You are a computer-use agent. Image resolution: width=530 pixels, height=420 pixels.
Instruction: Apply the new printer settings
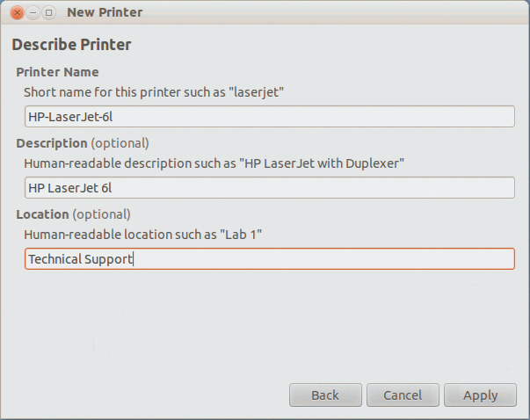(480, 395)
